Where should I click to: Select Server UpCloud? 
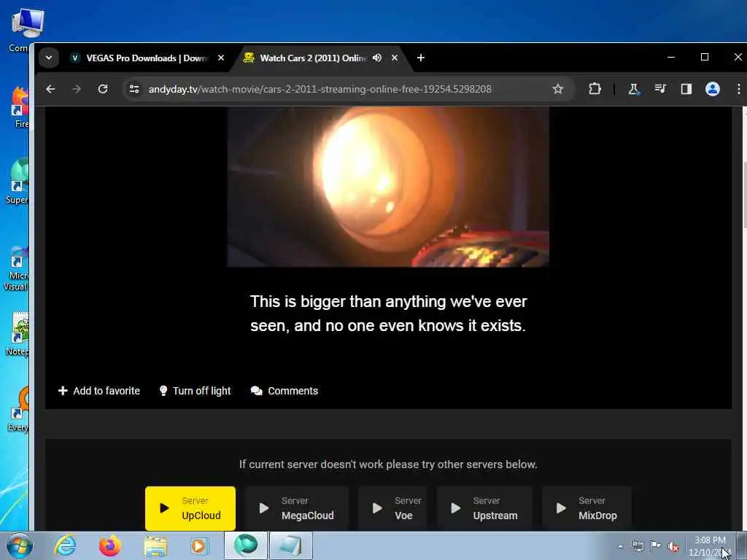click(x=190, y=508)
